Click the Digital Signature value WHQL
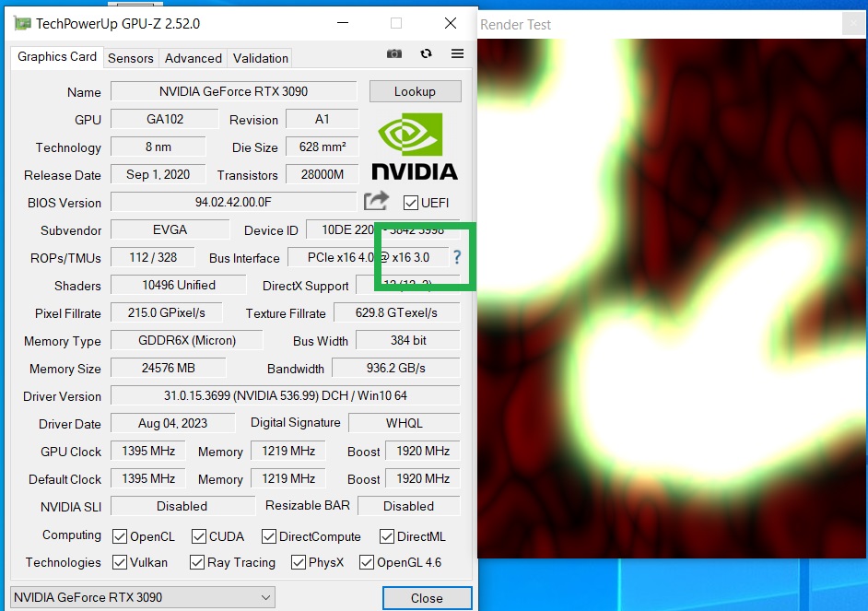 pyautogui.click(x=405, y=423)
